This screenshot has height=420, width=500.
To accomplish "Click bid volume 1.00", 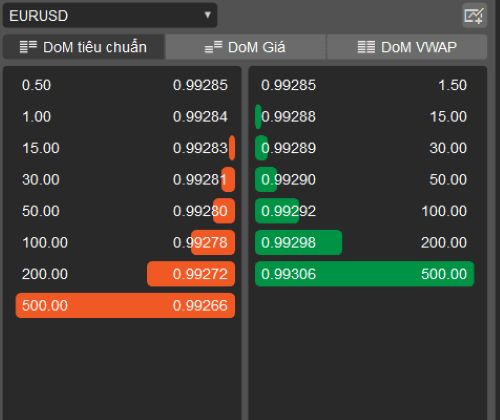I will click(36, 117).
